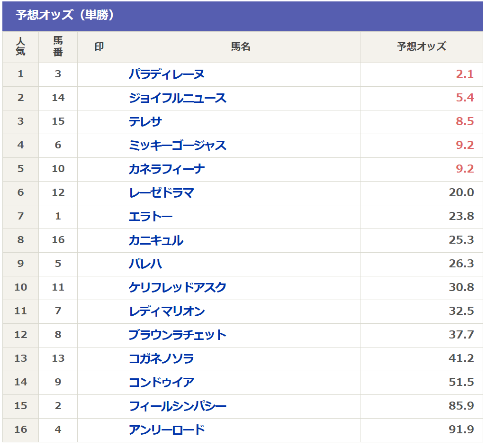Screen dimensions: 486x448
Task: Click horse name ジョイフルニュース
Action: pos(177,98)
